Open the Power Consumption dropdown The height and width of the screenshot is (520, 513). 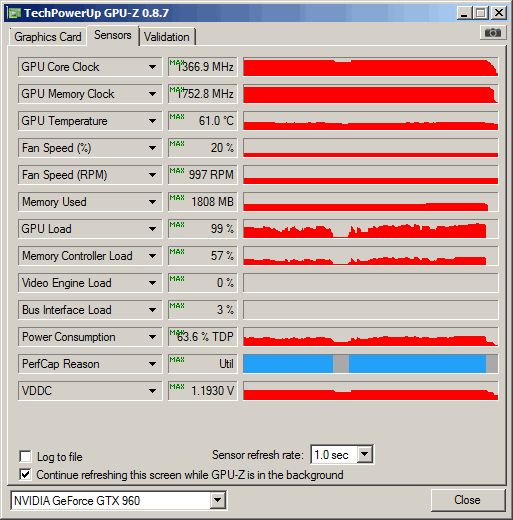(152, 337)
